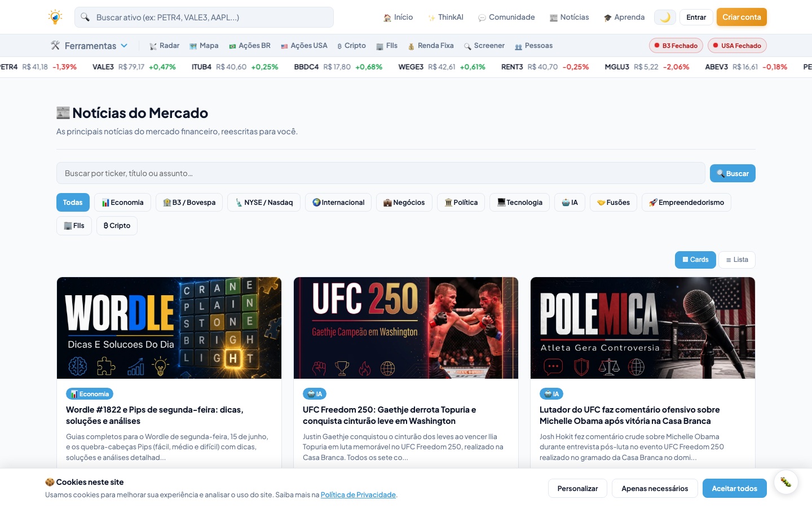Filter news by Tecnologia
The height and width of the screenshot is (508, 812).
coord(519,203)
